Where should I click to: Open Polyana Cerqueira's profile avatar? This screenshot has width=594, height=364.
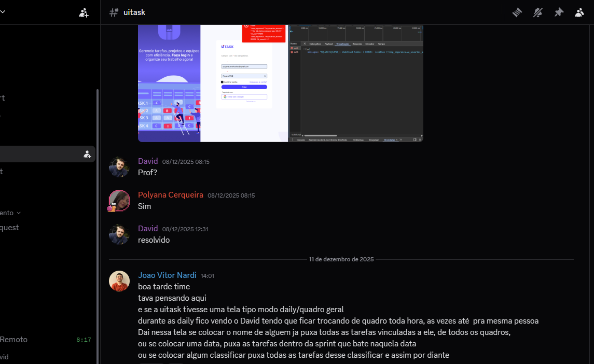[x=119, y=201]
